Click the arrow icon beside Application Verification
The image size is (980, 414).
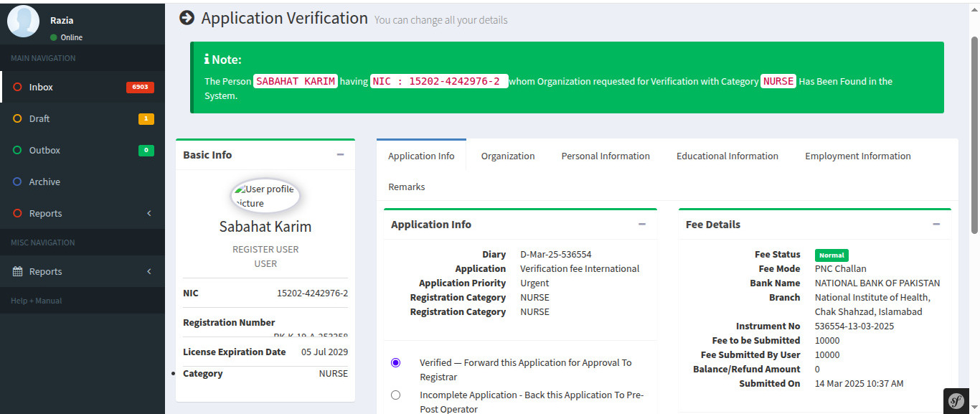point(187,18)
